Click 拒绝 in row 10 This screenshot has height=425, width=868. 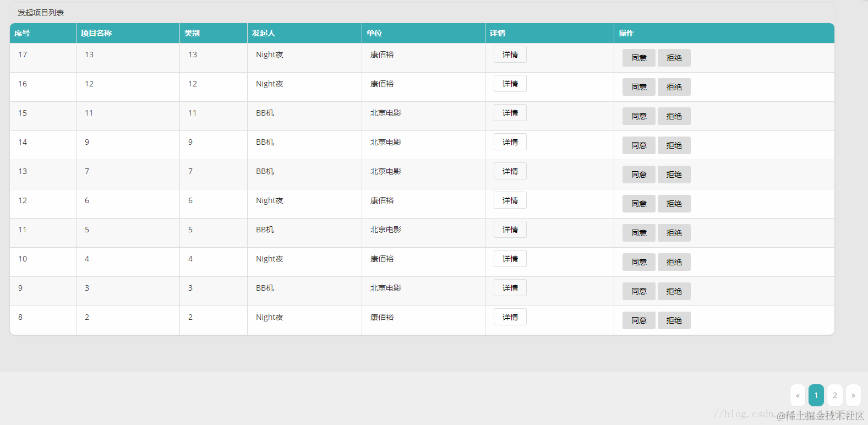coord(674,262)
